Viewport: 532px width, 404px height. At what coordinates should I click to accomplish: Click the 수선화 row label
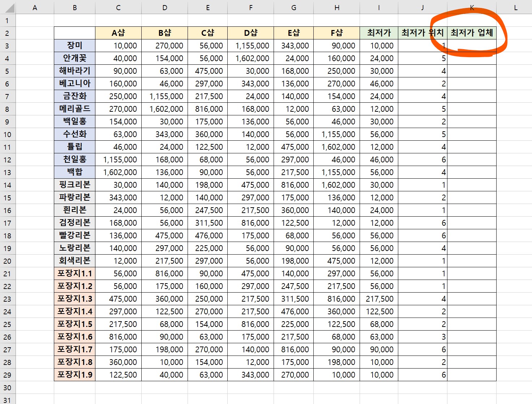click(x=74, y=134)
